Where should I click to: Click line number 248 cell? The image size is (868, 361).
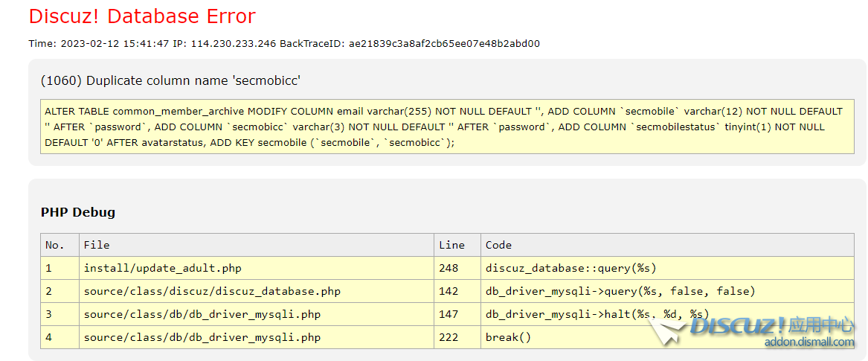tap(449, 268)
